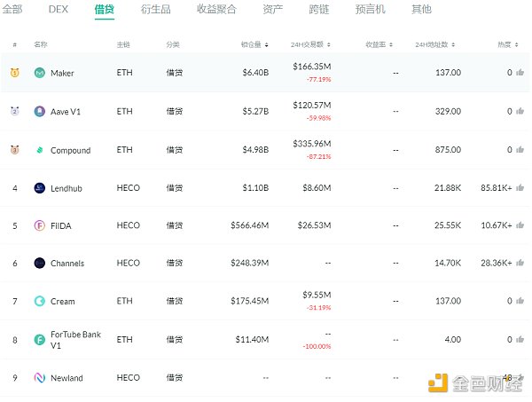This screenshot has width=532, height=402.
Task: Toggle thumbs-up like on Maker row
Action: [x=520, y=73]
